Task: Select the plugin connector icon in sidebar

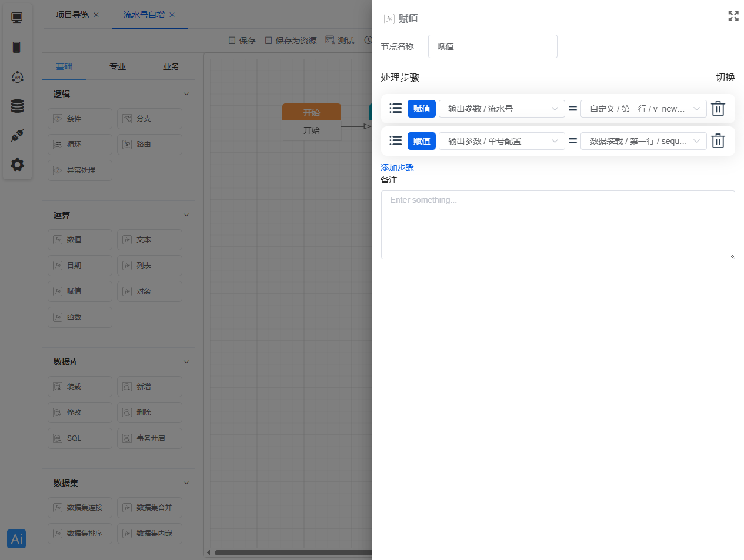Action: click(x=16, y=135)
